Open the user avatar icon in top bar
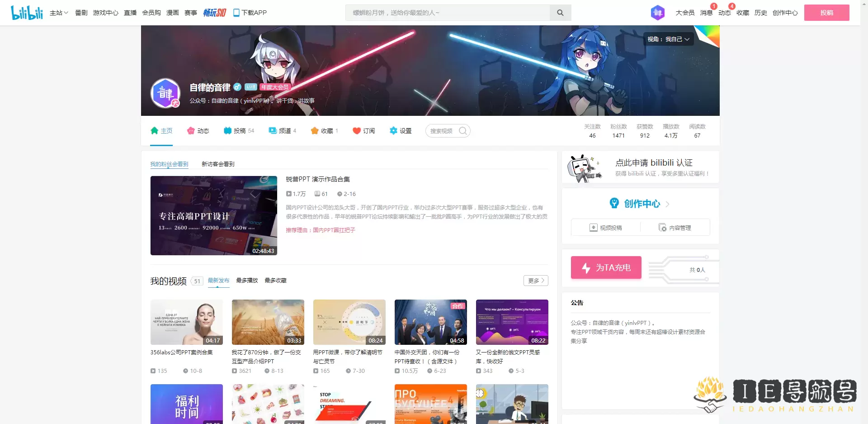The width and height of the screenshot is (868, 424). click(657, 13)
